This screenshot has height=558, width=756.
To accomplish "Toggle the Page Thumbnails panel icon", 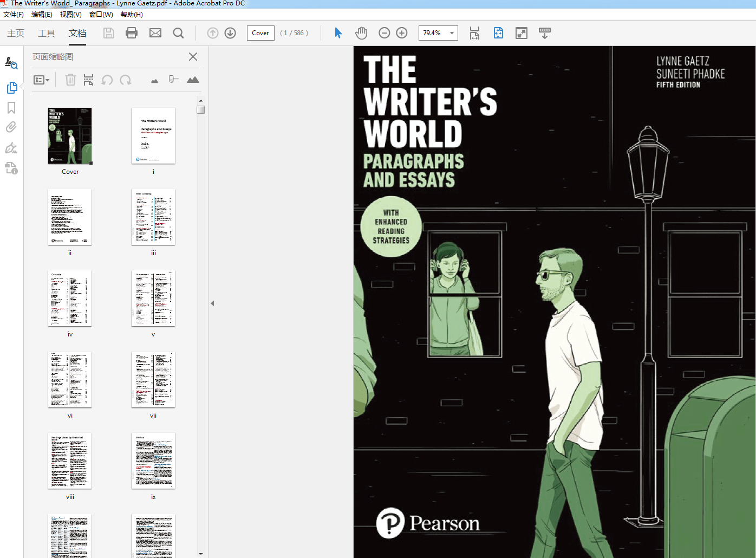I will pyautogui.click(x=11, y=88).
